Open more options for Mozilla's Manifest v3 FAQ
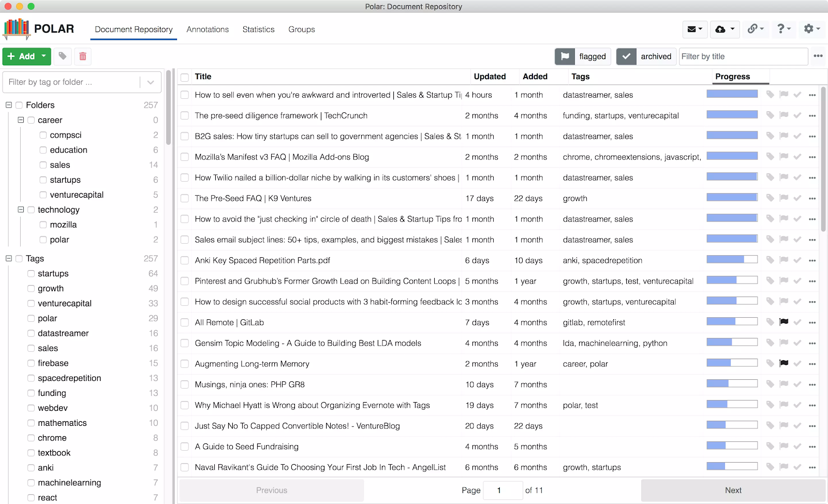Image resolution: width=828 pixels, height=504 pixels. click(x=812, y=157)
